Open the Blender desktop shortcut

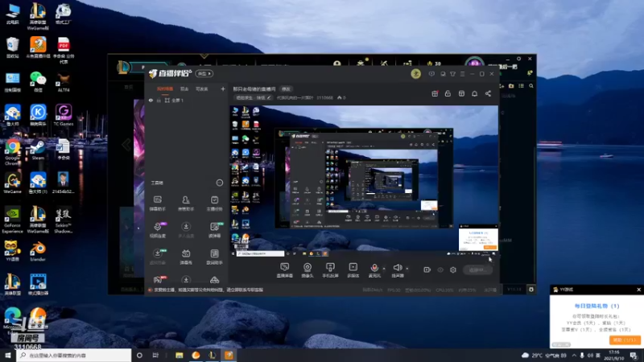point(38,251)
